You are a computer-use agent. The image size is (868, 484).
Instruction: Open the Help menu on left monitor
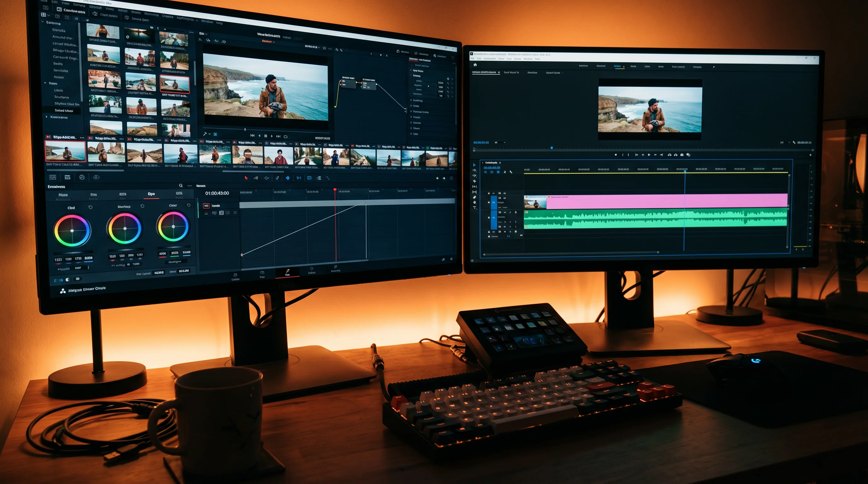tap(219, 23)
